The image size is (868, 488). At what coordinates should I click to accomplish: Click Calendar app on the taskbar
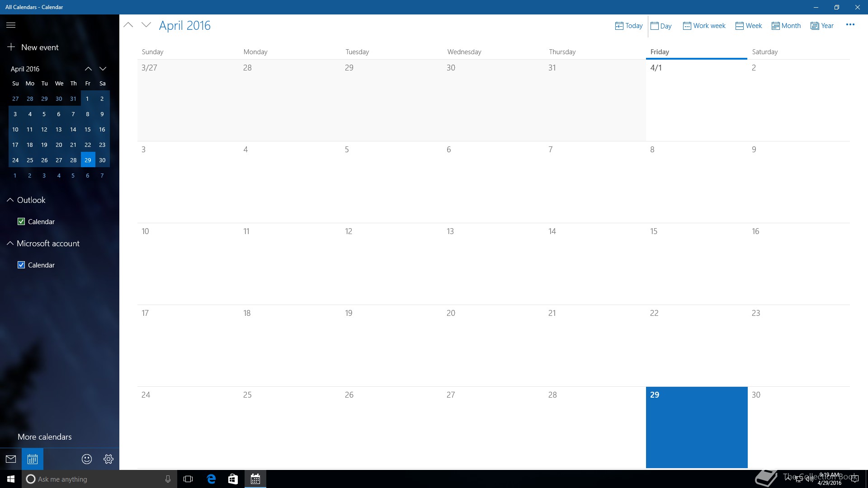(255, 479)
